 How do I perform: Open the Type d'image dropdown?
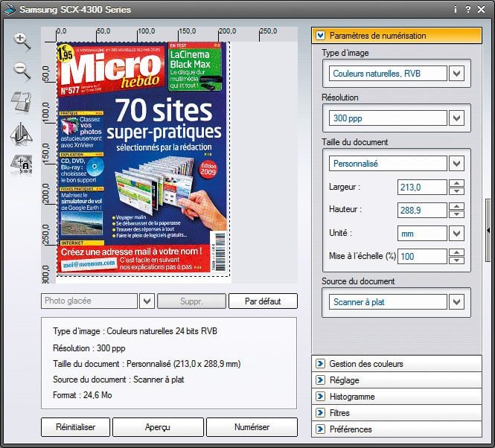coord(457,74)
